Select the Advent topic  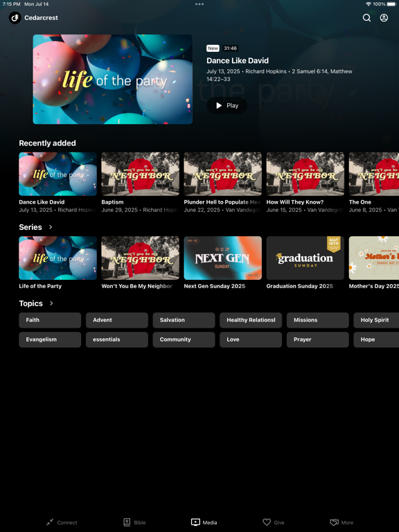(x=116, y=320)
